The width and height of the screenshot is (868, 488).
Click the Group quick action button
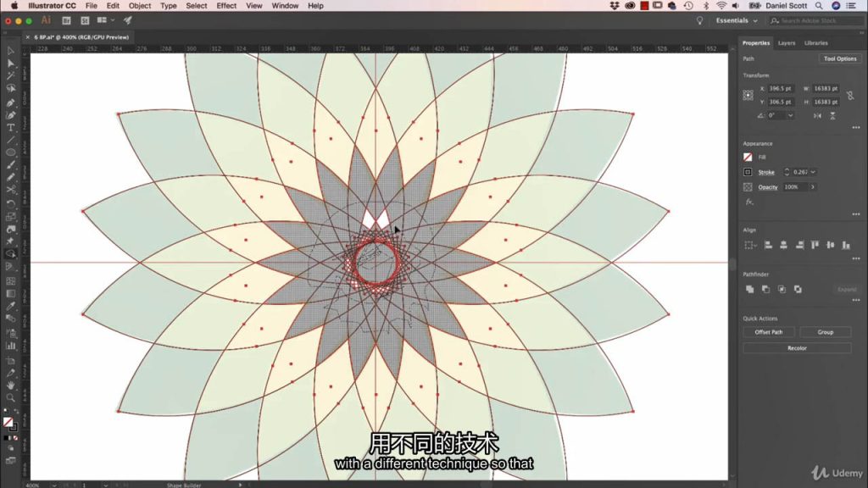825,332
